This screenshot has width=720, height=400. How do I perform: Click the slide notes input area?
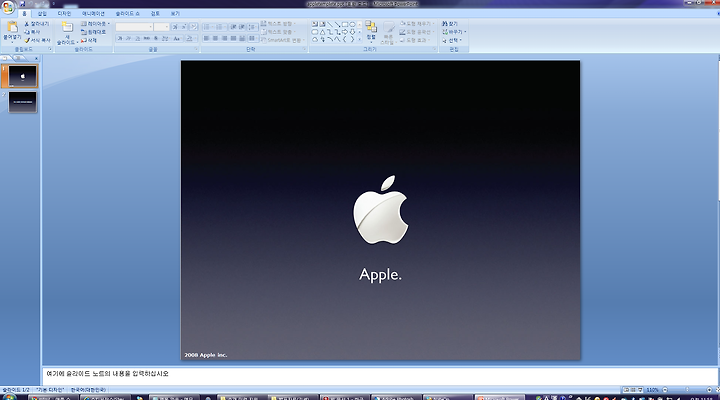[x=380, y=376]
